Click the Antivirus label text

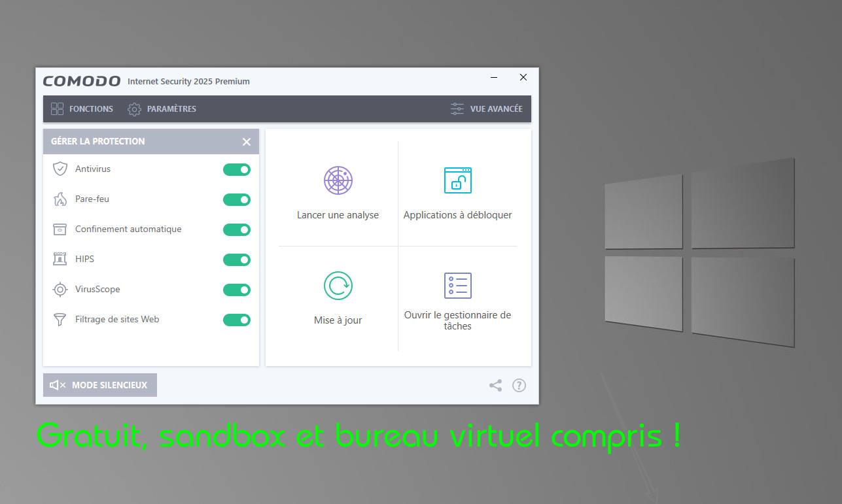(x=93, y=169)
